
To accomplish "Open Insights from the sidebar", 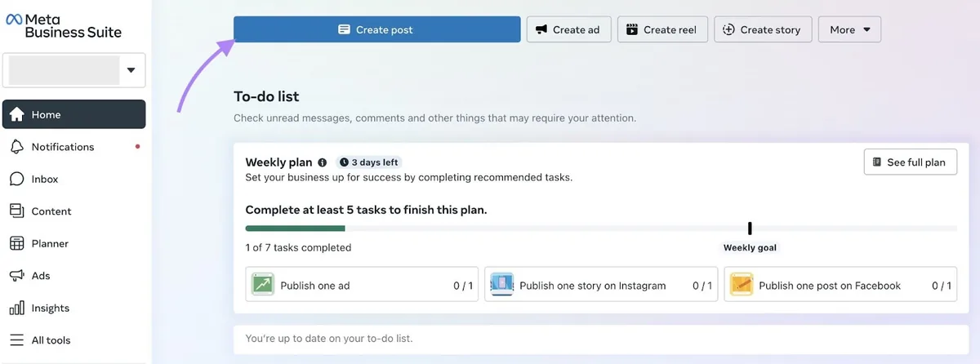I will coord(74,308).
